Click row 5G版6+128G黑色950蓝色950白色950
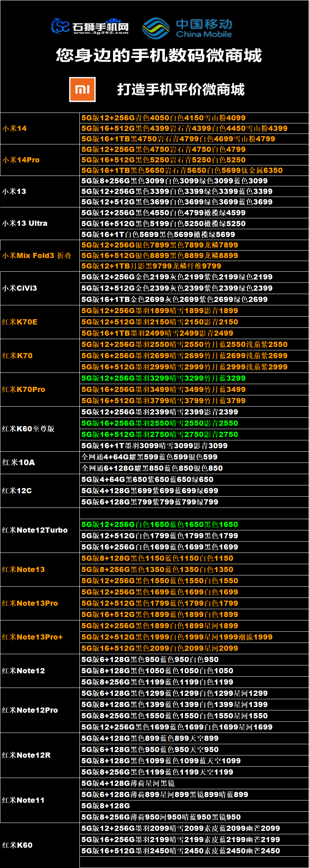309x868 pixels. 194,659
